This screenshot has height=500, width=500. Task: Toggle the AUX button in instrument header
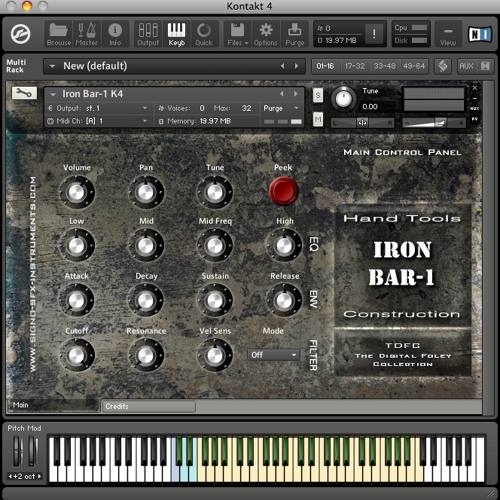coord(475,108)
